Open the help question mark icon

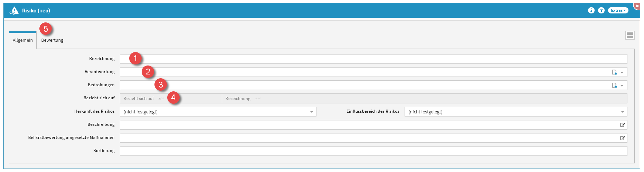point(601,10)
